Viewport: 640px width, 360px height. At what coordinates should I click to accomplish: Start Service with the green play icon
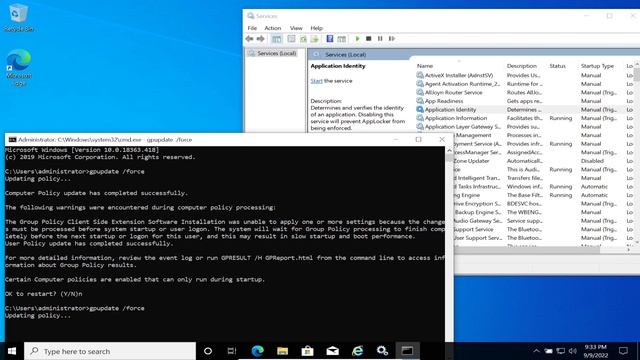coord(358,39)
